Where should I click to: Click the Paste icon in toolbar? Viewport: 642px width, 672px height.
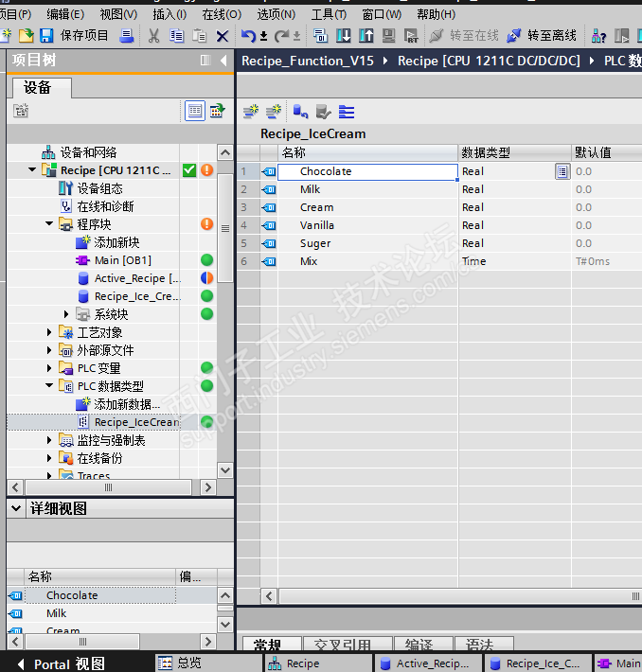tap(199, 36)
